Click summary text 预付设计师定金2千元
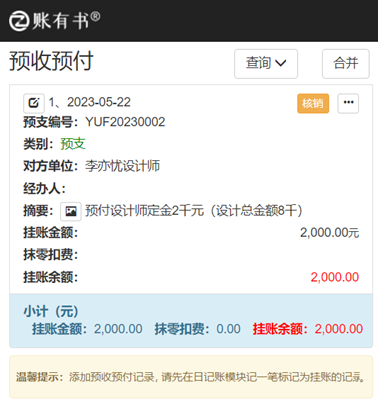The height and width of the screenshot is (402, 378). [144, 211]
